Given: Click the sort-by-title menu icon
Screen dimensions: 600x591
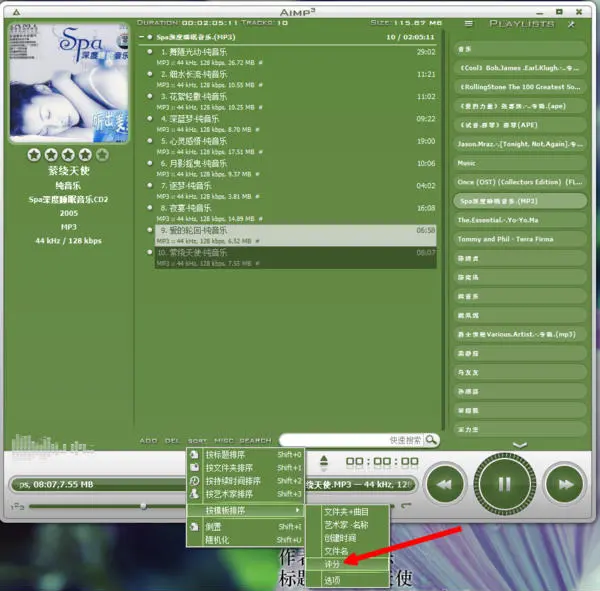Looking at the screenshot, I should click(194, 454).
